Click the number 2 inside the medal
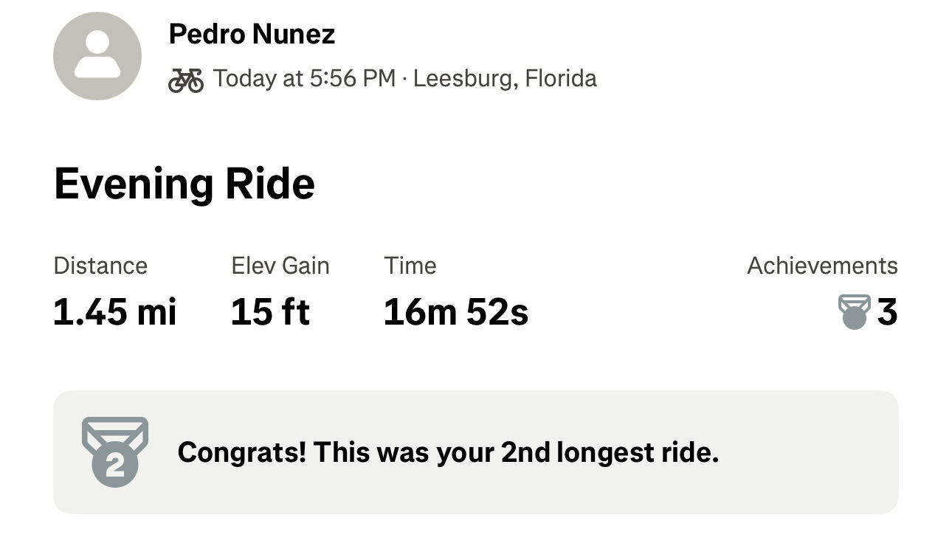952x560 pixels. coord(115,466)
